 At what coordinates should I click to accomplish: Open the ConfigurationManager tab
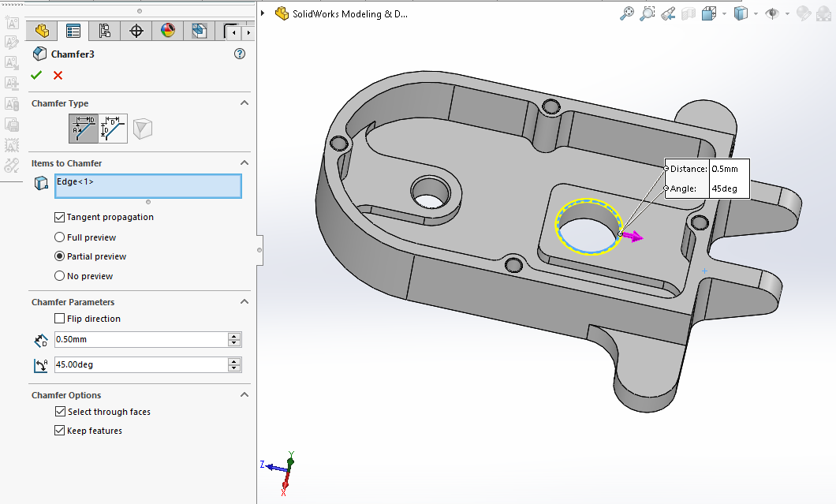(105, 31)
